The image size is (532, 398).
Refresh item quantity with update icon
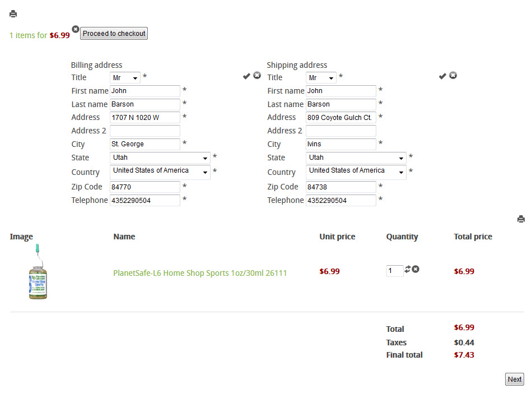(408, 270)
